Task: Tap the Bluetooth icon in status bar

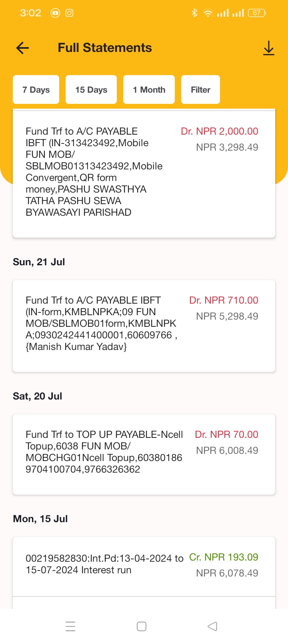Action: click(194, 13)
